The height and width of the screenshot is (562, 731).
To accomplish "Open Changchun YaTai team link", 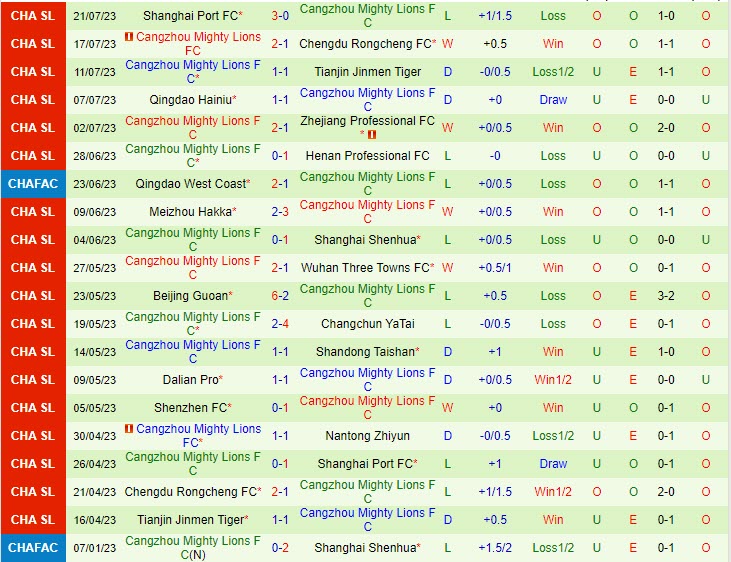I will (367, 324).
